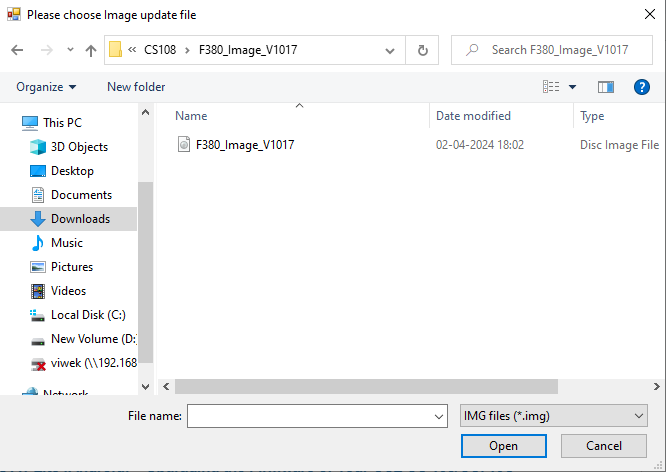
Task: Click the Back navigation arrow
Action: [x=17, y=50]
